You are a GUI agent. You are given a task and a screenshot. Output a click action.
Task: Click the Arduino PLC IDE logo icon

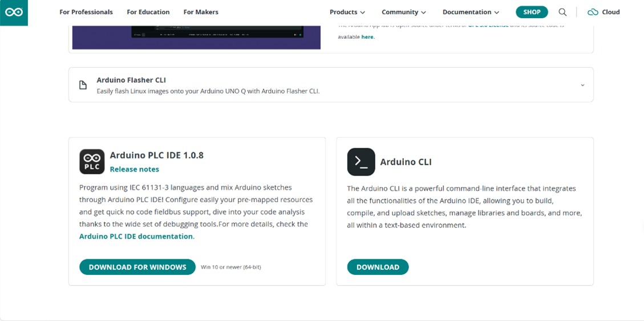(x=92, y=162)
